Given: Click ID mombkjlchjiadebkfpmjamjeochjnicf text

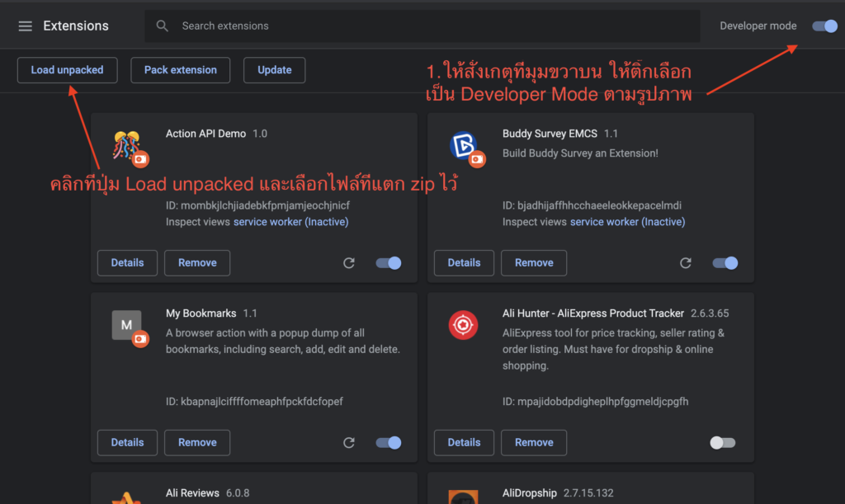Looking at the screenshot, I should tap(257, 205).
